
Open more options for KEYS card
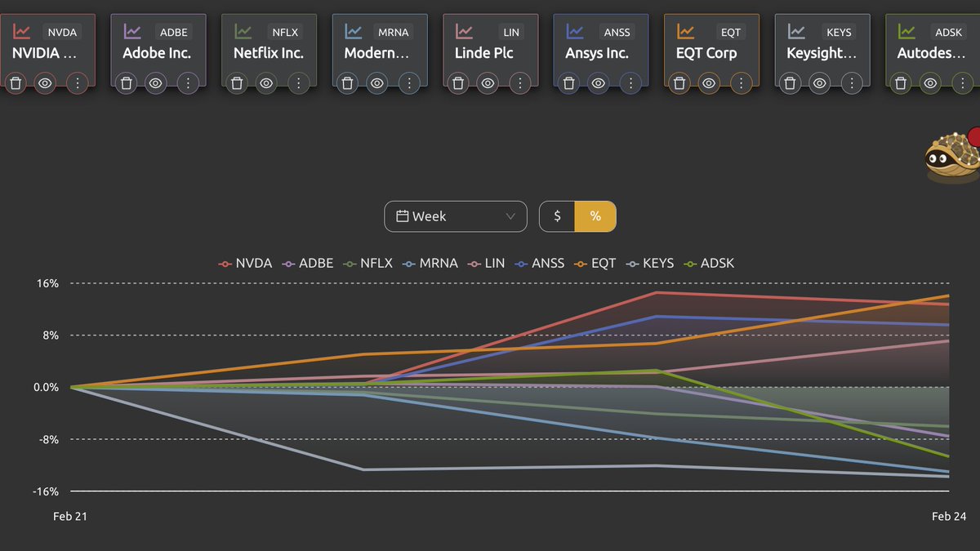click(x=852, y=83)
